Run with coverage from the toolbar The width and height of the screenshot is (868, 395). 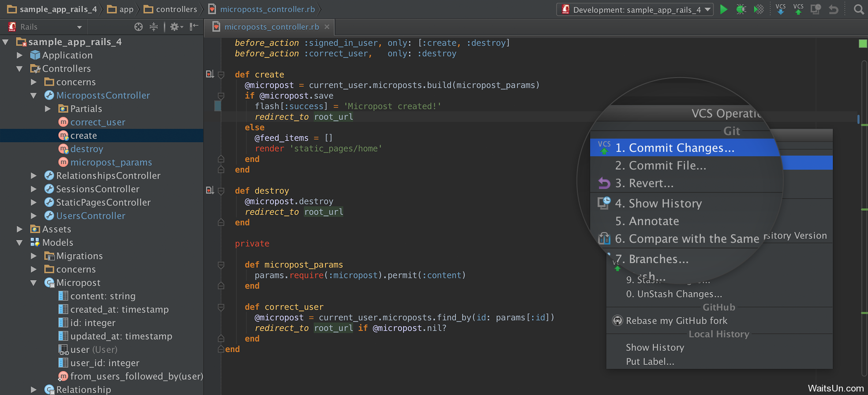tap(759, 9)
